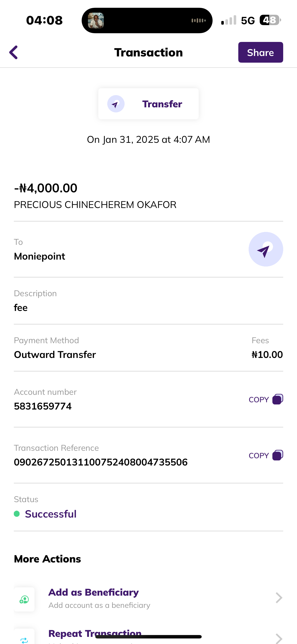
Task: Tap the transaction reference number text
Action: [x=101, y=462]
